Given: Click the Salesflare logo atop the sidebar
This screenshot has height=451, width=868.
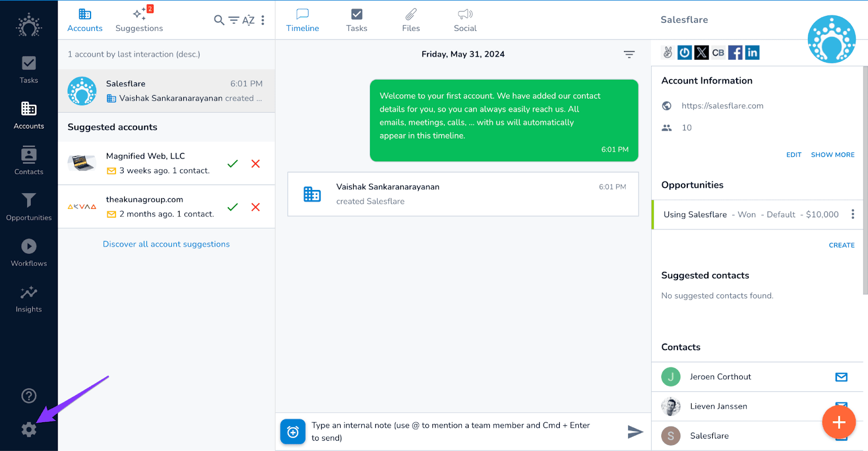Looking at the screenshot, I should [29, 26].
